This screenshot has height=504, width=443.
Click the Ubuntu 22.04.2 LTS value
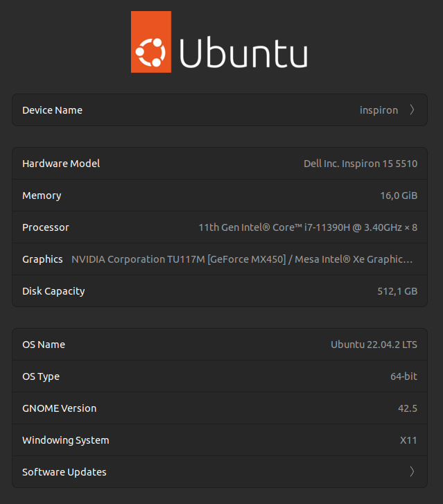(x=374, y=345)
